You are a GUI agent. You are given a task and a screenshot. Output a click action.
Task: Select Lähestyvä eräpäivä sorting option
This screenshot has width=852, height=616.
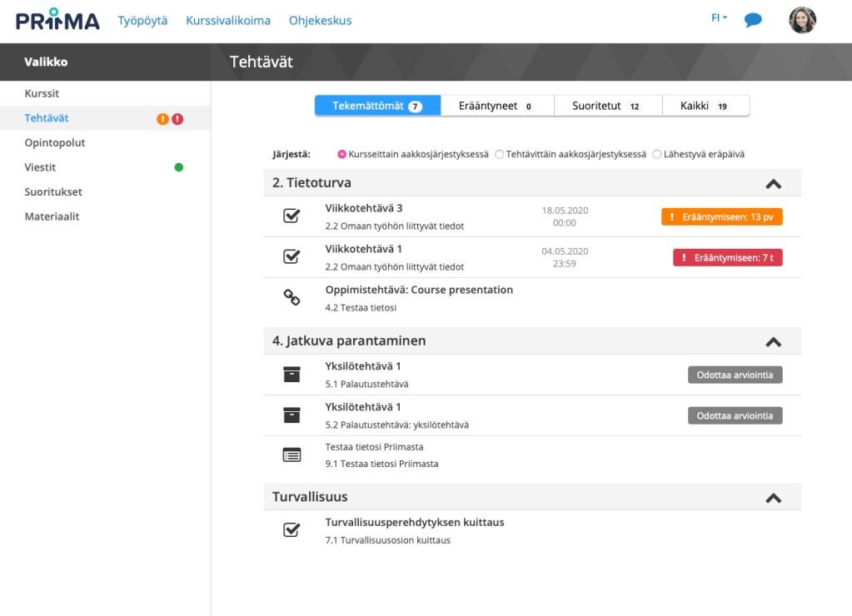[x=657, y=154]
